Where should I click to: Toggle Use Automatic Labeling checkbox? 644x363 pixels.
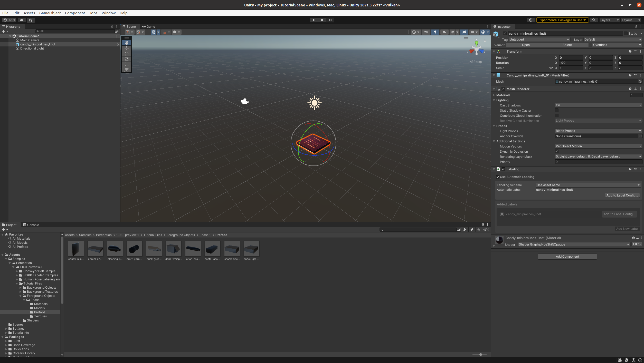[x=498, y=177]
